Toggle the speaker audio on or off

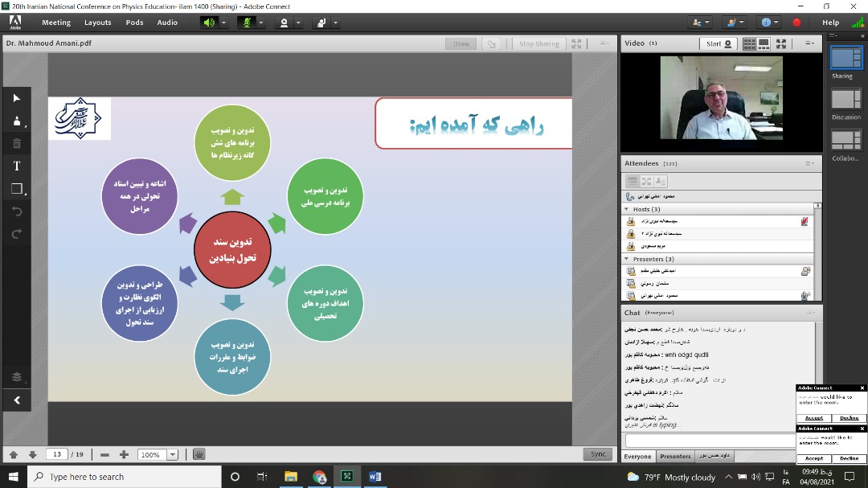(x=209, y=23)
